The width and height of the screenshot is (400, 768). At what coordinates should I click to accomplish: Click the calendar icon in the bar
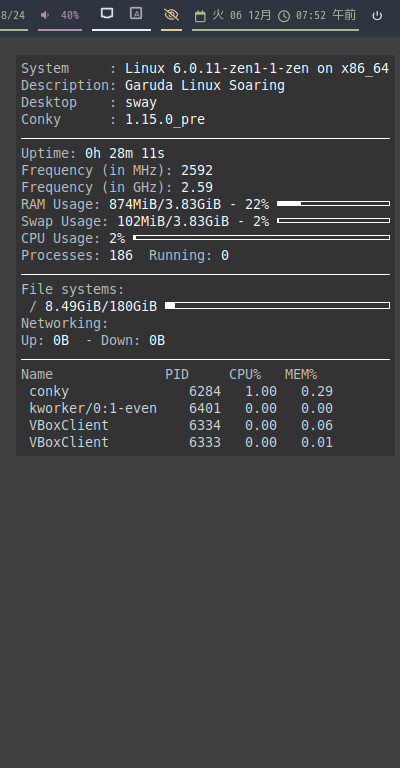tap(200, 16)
